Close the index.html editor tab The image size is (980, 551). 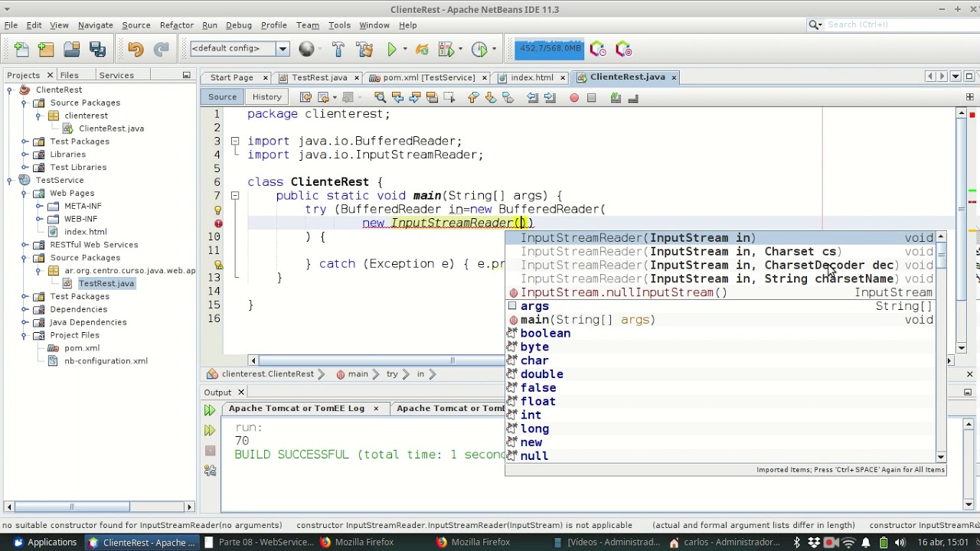tap(563, 77)
